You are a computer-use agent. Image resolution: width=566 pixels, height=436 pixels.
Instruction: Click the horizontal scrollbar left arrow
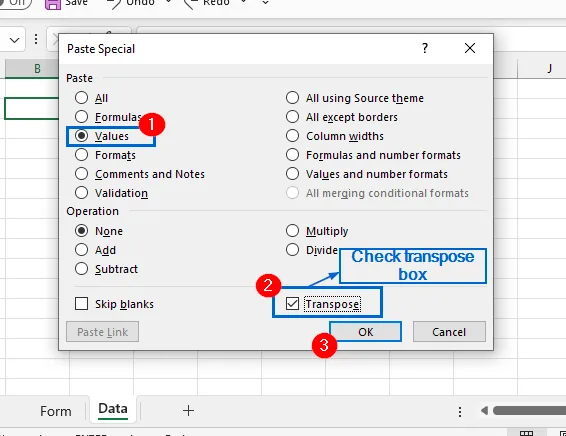coord(485,411)
